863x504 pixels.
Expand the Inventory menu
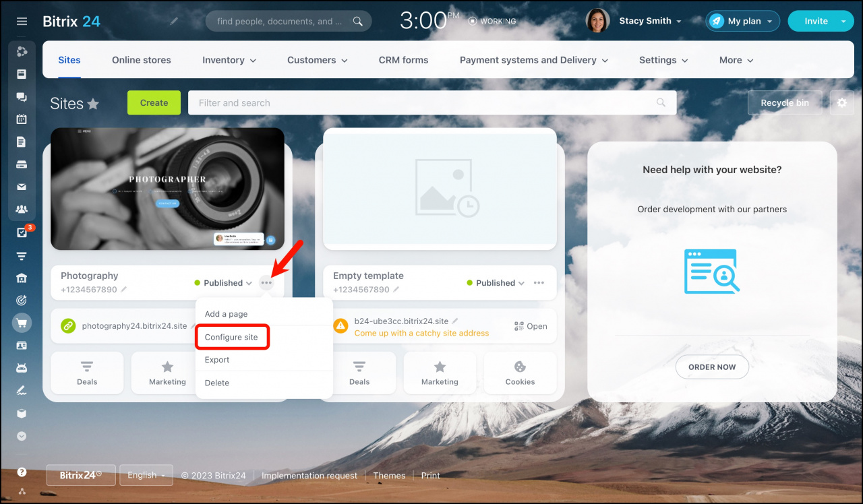point(229,60)
